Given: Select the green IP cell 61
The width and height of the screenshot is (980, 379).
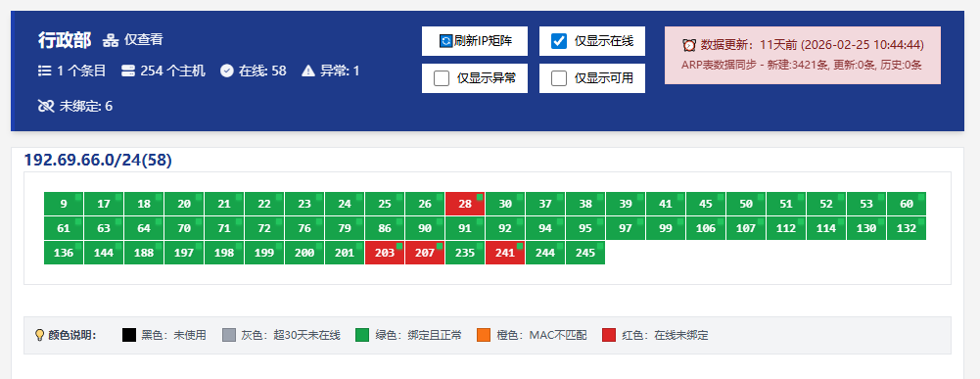Looking at the screenshot, I should [64, 228].
